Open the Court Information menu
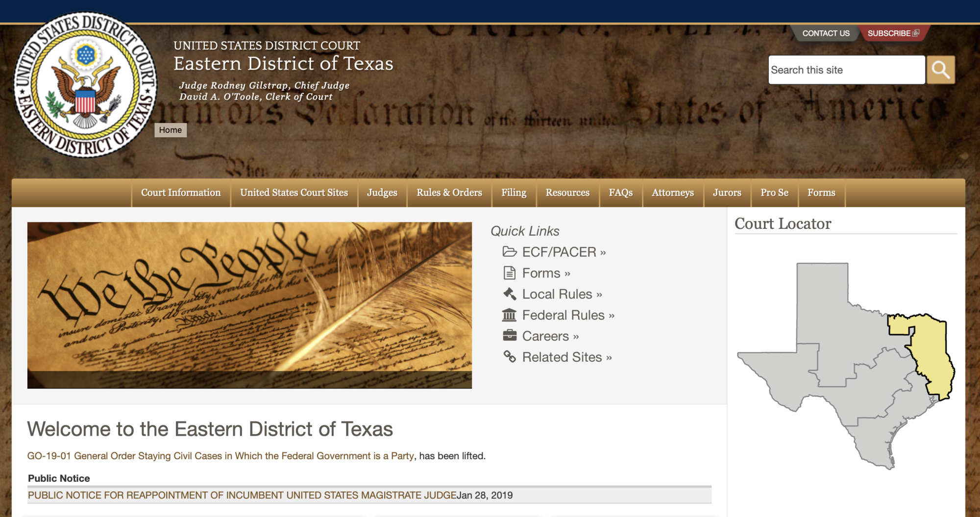Image resolution: width=980 pixels, height=517 pixels. point(181,193)
